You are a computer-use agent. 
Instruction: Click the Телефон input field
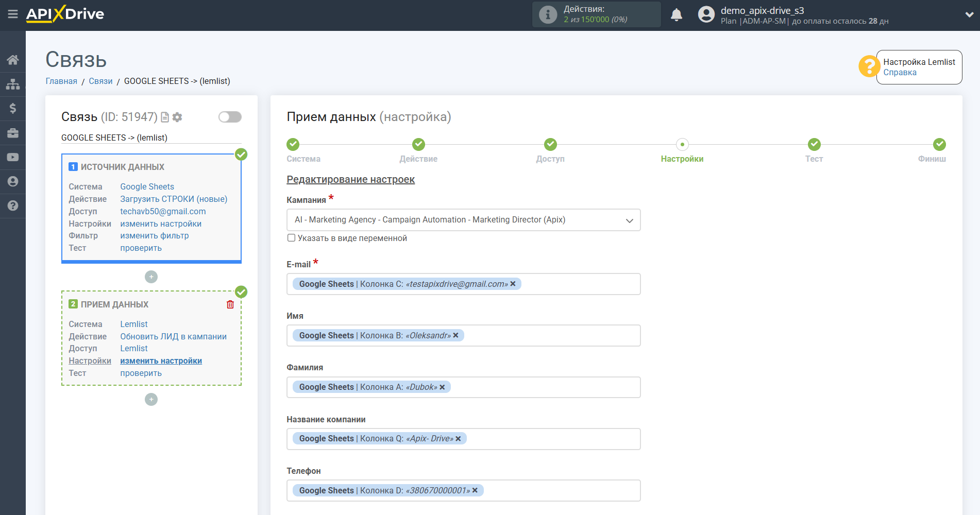click(463, 490)
